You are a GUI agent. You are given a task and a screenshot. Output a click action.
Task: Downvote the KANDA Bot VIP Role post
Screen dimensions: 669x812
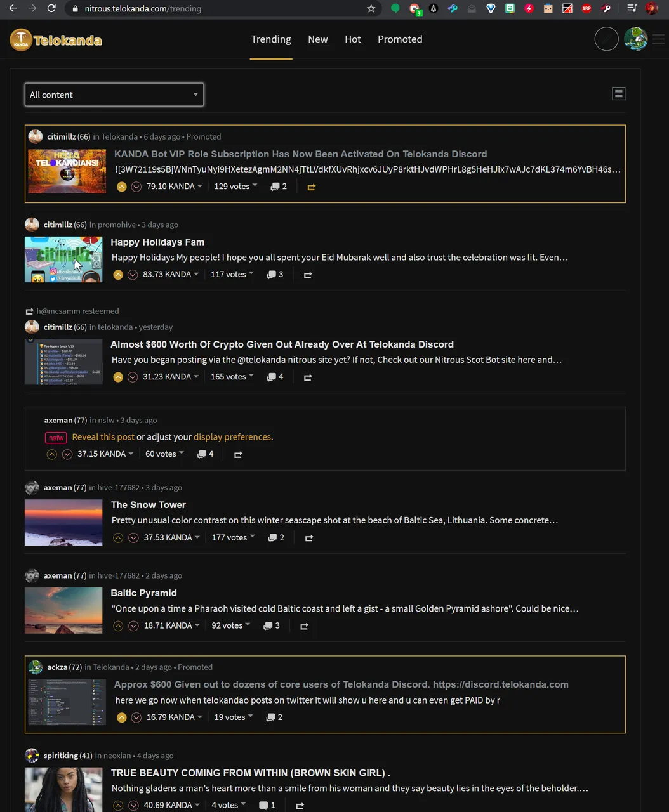(x=136, y=187)
